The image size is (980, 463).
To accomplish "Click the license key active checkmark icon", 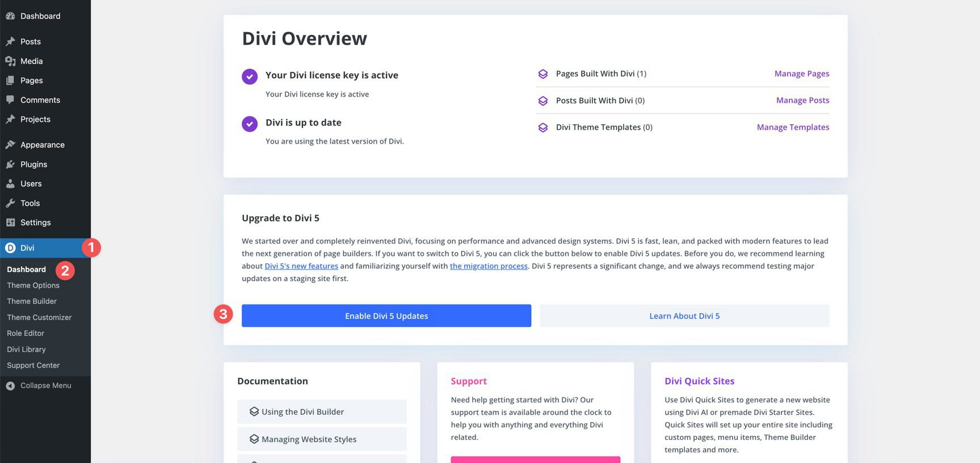I will click(250, 76).
